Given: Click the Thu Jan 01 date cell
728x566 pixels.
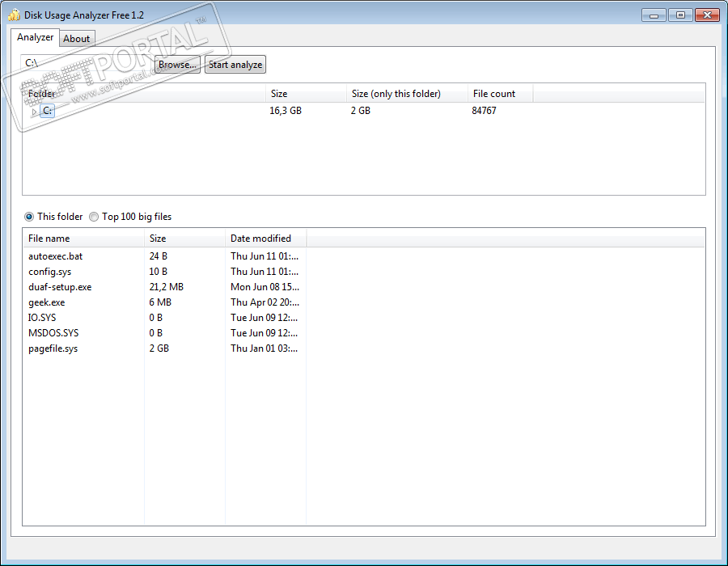Looking at the screenshot, I should [x=265, y=348].
